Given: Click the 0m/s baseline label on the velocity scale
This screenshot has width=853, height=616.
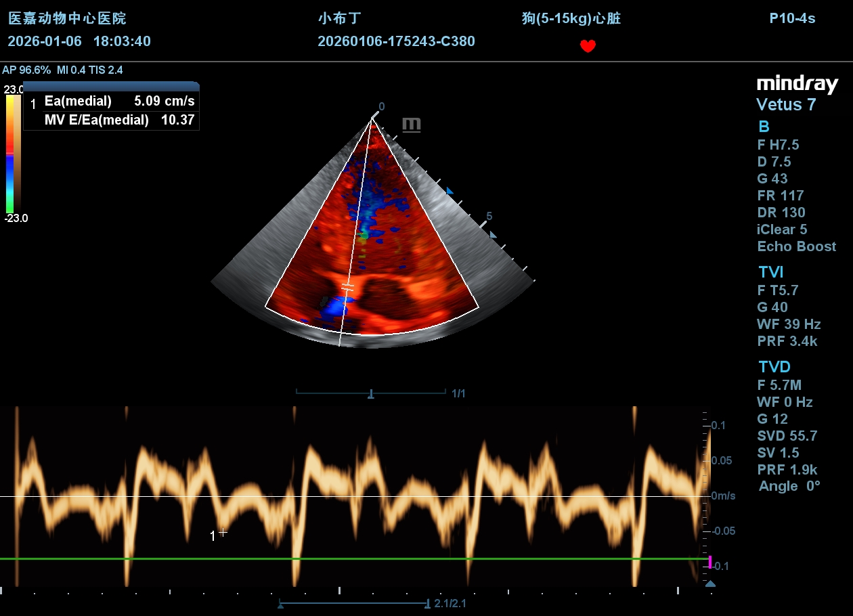Looking at the screenshot, I should coord(723,496).
